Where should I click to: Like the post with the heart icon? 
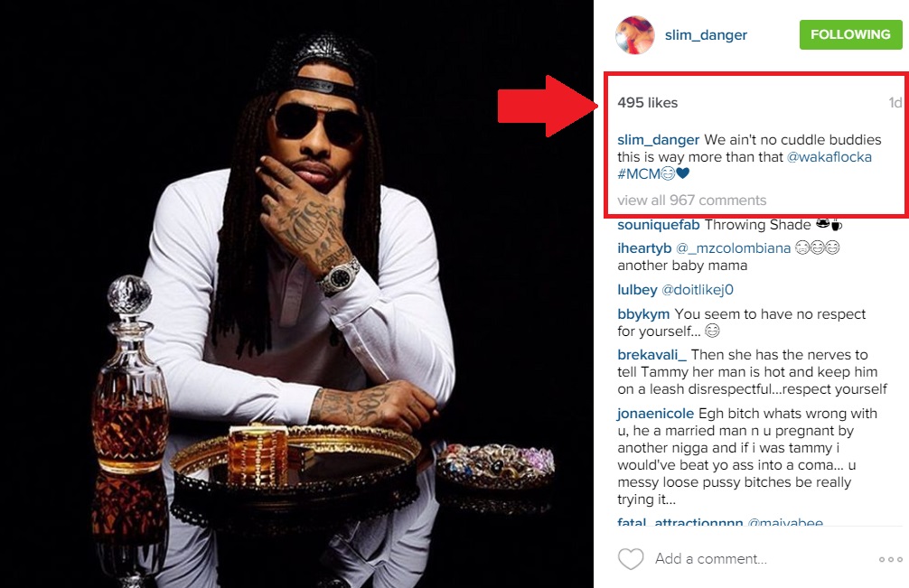coord(631,559)
